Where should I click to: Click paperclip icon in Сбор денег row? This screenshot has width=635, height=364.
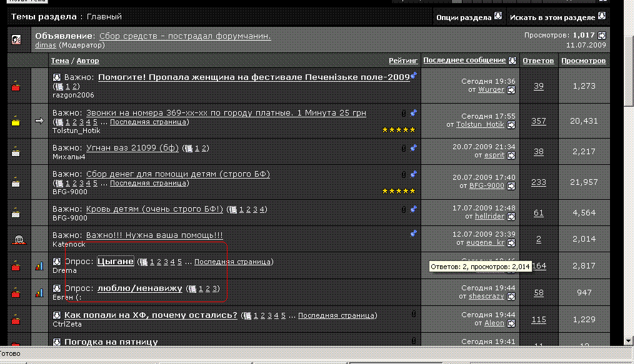[x=403, y=175]
